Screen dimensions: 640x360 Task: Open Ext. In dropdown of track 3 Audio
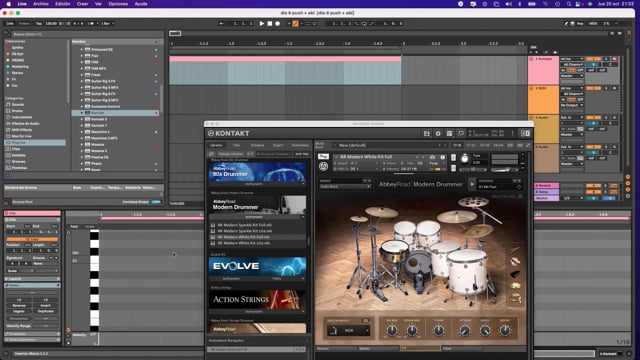tap(571, 118)
